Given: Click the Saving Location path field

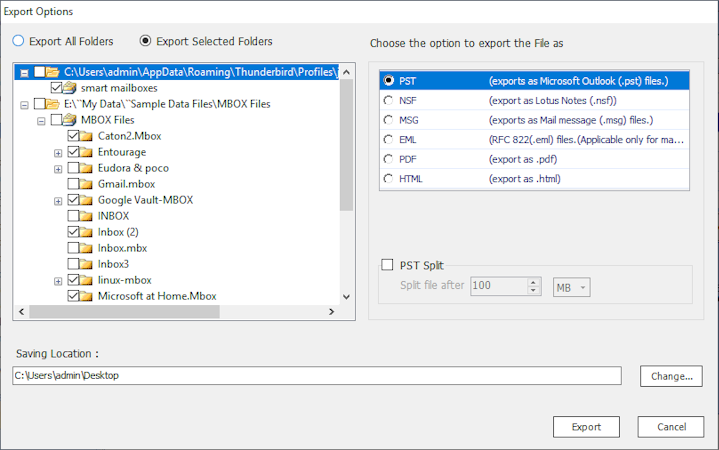Looking at the screenshot, I should [317, 376].
